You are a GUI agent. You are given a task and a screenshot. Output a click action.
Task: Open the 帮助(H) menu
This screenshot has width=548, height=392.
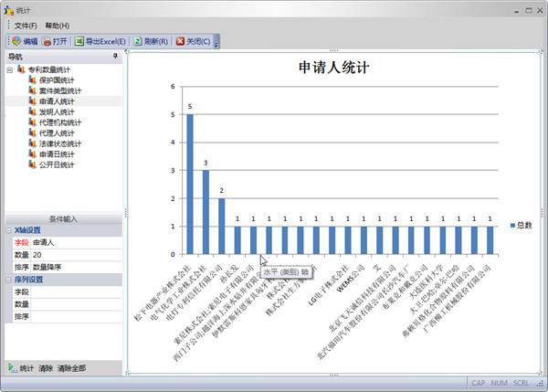tap(57, 26)
